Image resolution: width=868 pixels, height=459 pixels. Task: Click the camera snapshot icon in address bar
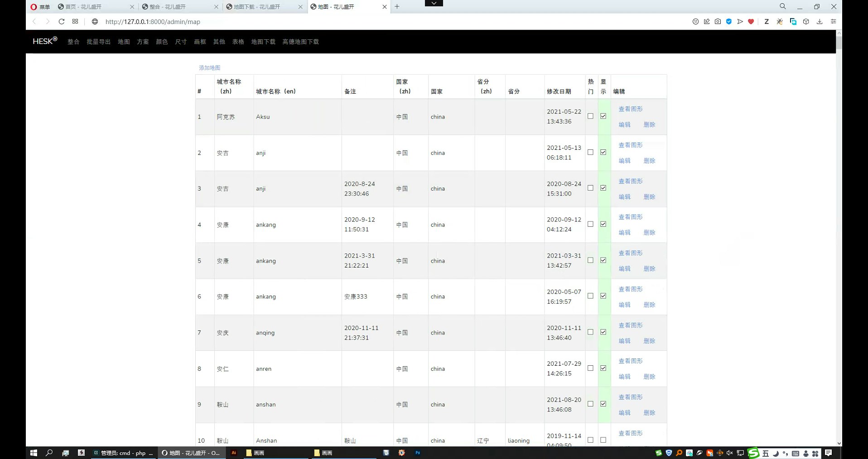[718, 22]
